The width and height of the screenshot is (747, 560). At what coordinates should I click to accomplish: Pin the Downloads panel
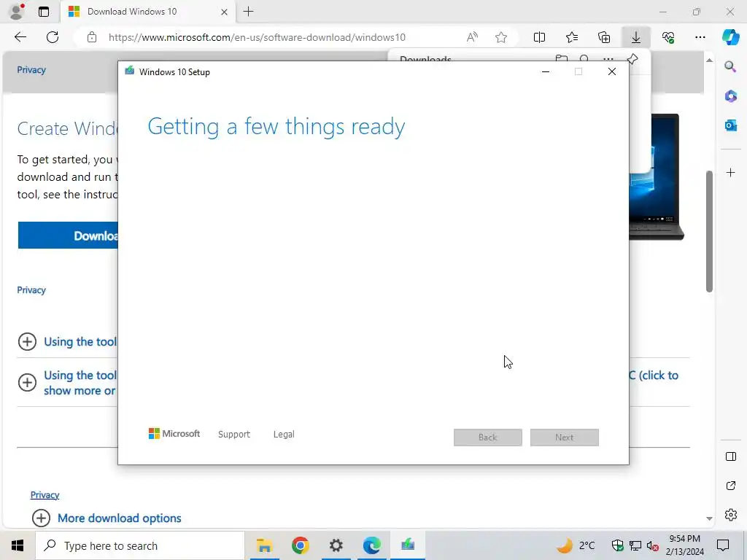coord(632,59)
